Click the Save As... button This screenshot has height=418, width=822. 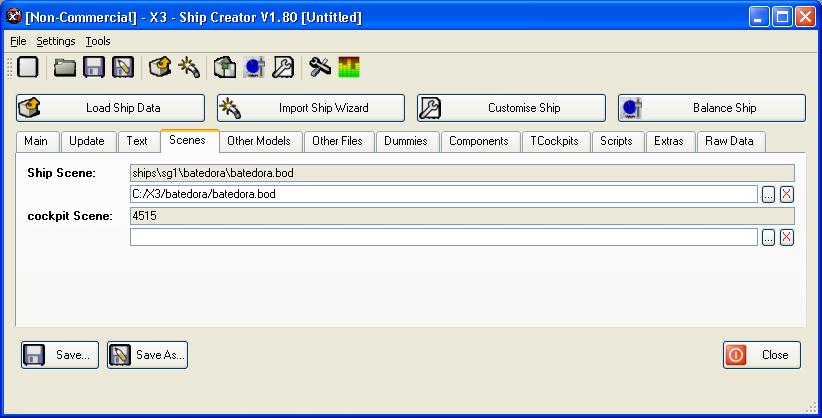(147, 355)
